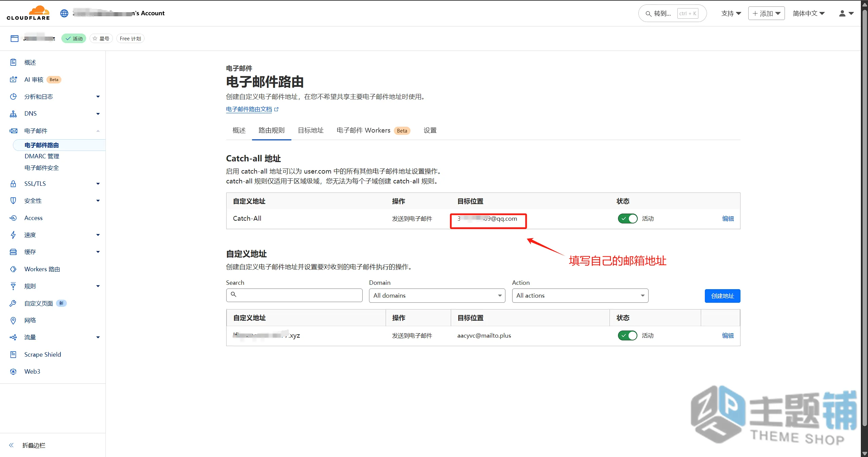Open the 简体中文 language dropdown

coord(809,13)
